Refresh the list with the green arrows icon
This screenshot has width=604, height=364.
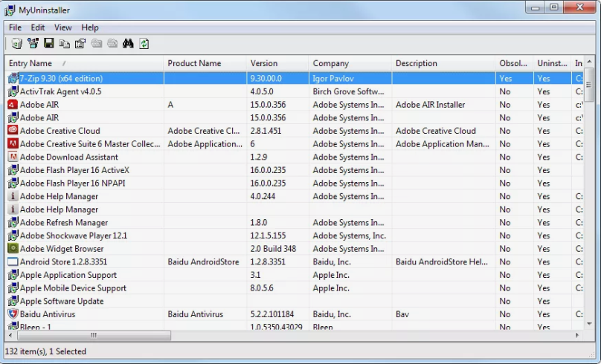tap(144, 44)
